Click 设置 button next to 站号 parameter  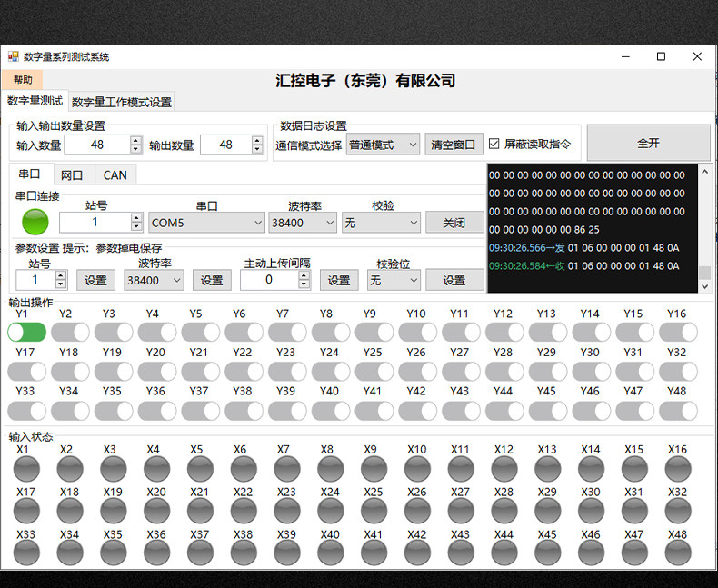(95, 280)
